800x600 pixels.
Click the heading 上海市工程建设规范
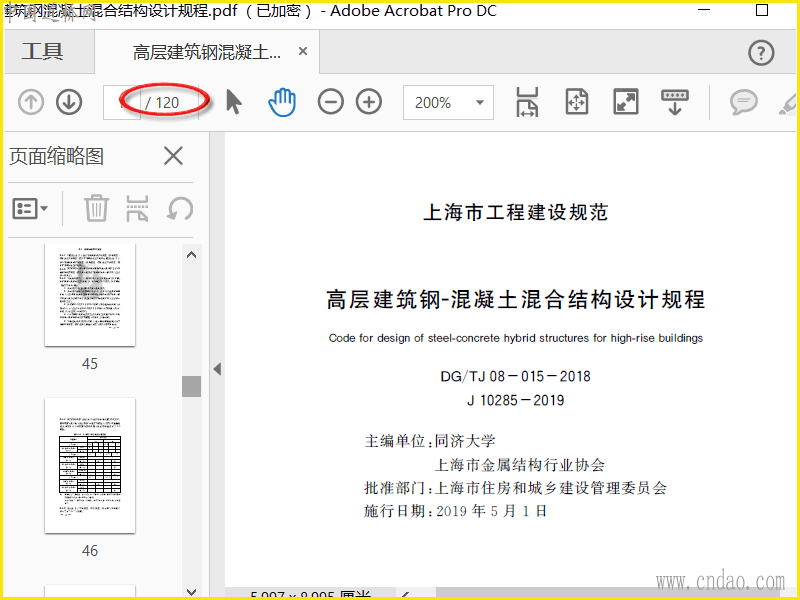coord(515,212)
